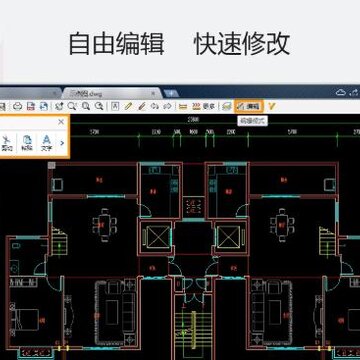Click the zoom window magnifier icon
Image resolution: width=360 pixels, height=360 pixels.
[x=72, y=107]
